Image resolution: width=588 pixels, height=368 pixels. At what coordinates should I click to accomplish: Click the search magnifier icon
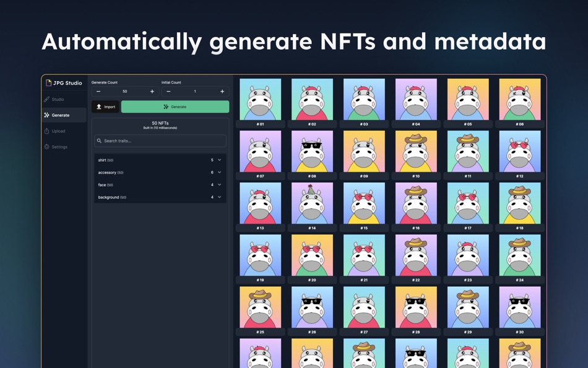click(99, 141)
